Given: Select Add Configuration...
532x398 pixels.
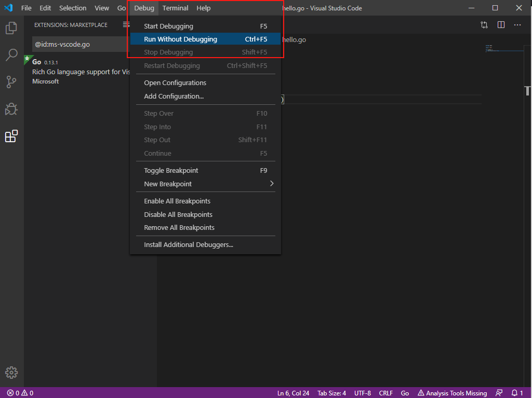Looking at the screenshot, I should coord(205,97).
